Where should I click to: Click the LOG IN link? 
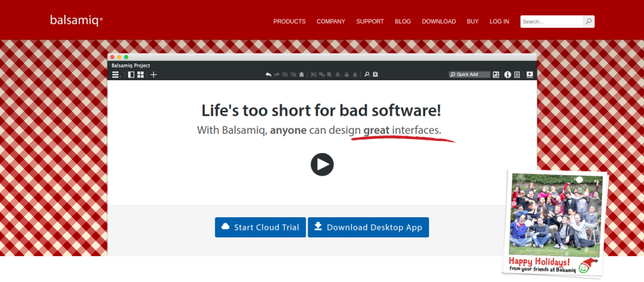[x=499, y=21]
